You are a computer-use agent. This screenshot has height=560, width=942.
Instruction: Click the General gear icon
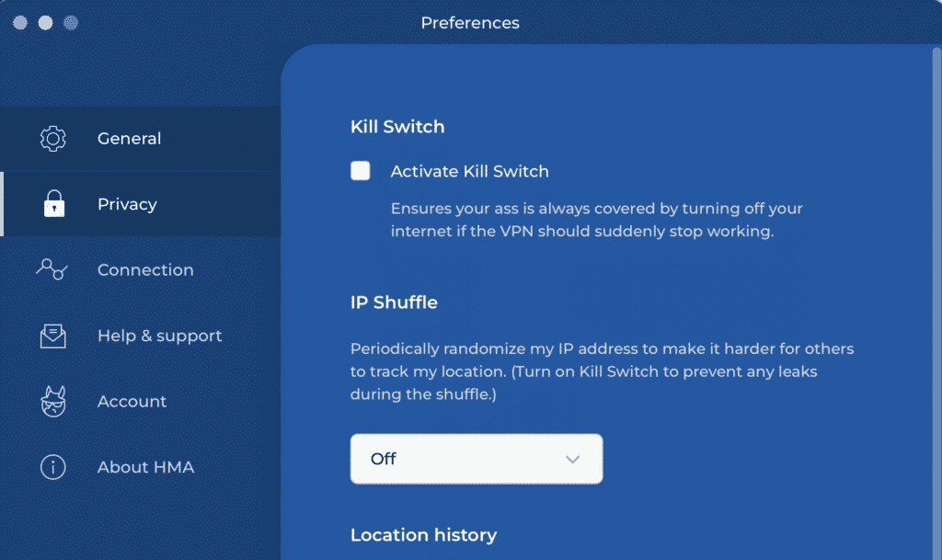[52, 139]
